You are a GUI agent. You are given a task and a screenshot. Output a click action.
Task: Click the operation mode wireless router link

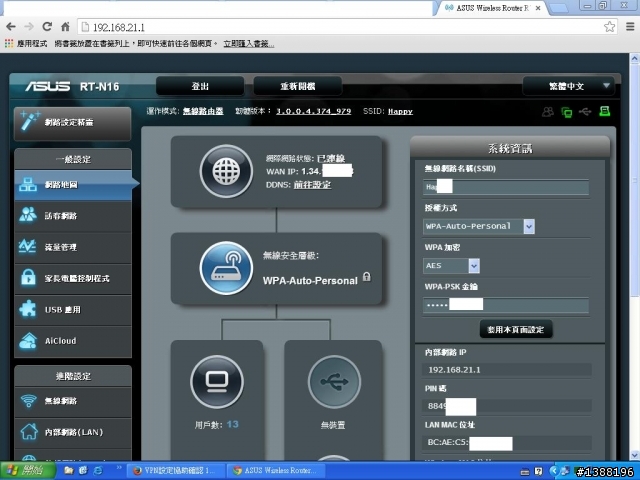pos(203,111)
